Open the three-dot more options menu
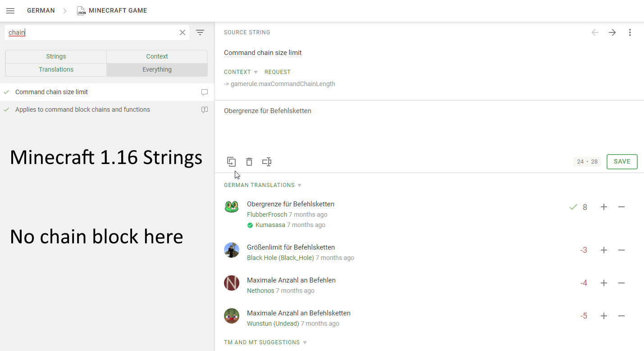This screenshot has height=351, width=644. [630, 32]
